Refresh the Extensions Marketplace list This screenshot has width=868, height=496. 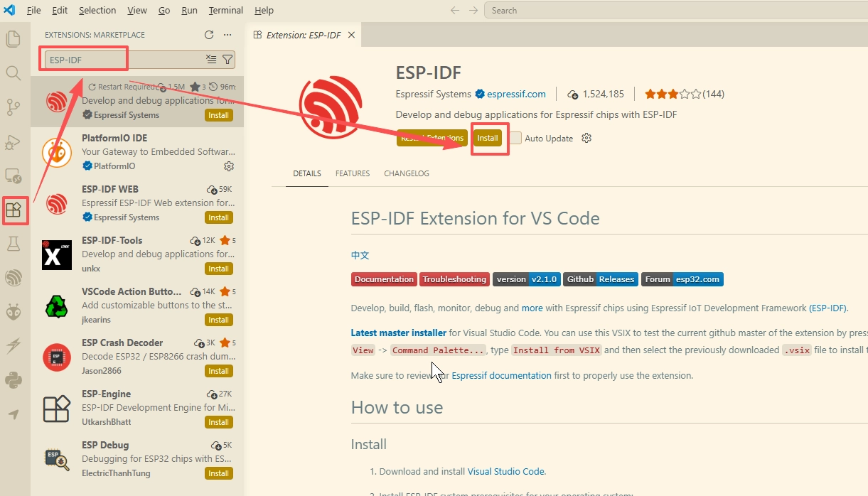(209, 35)
